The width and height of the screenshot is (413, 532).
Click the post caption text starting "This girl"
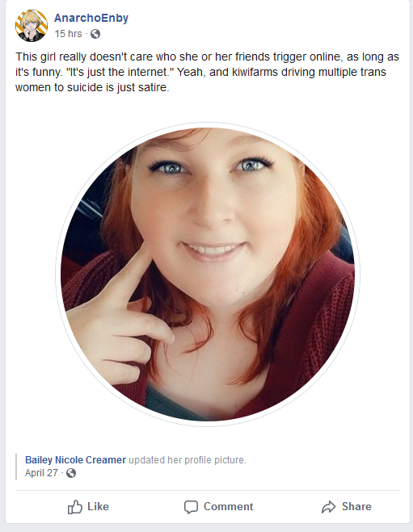[x=207, y=72]
